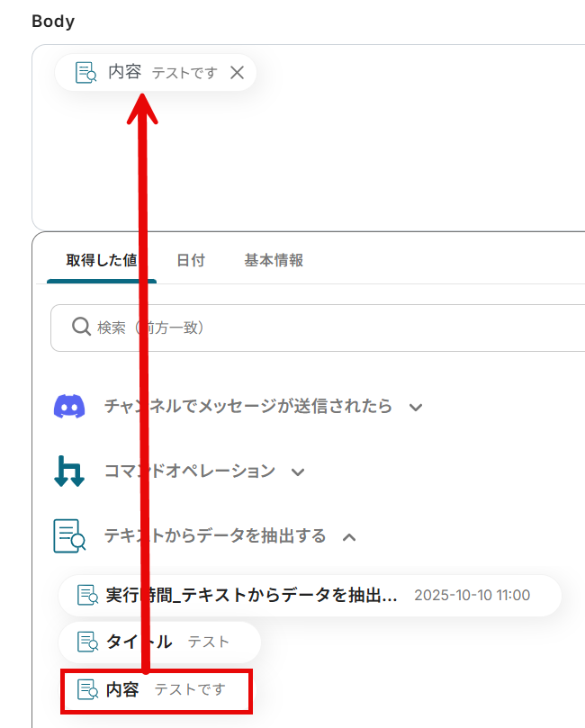Viewport: 585px width, 728px height.
Task: Click the Body field label
Action: (53, 22)
